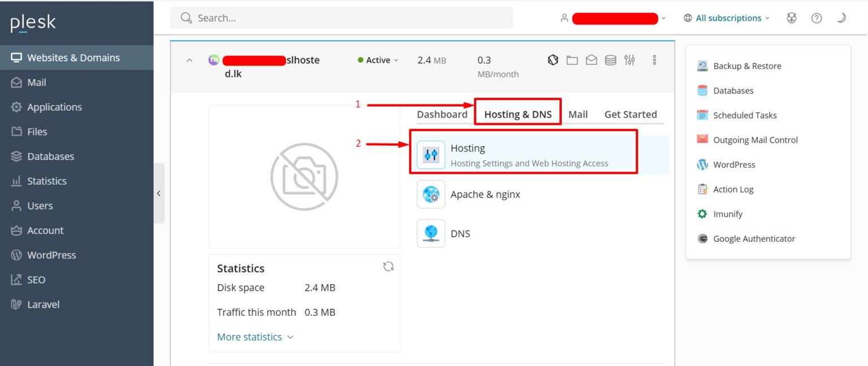868x366 pixels.
Task: Switch to the Dashboard tab
Action: point(442,114)
